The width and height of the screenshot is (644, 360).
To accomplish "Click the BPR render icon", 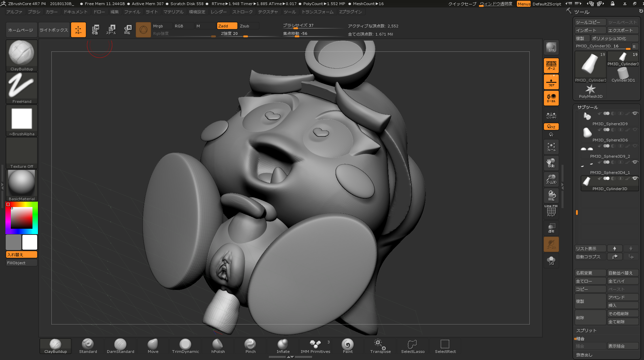I will click(x=551, y=48).
